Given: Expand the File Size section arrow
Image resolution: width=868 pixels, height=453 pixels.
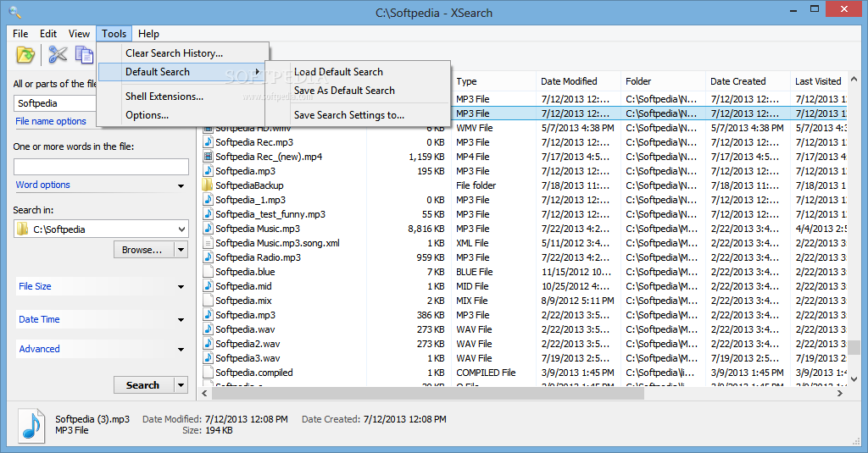Looking at the screenshot, I should (181, 287).
